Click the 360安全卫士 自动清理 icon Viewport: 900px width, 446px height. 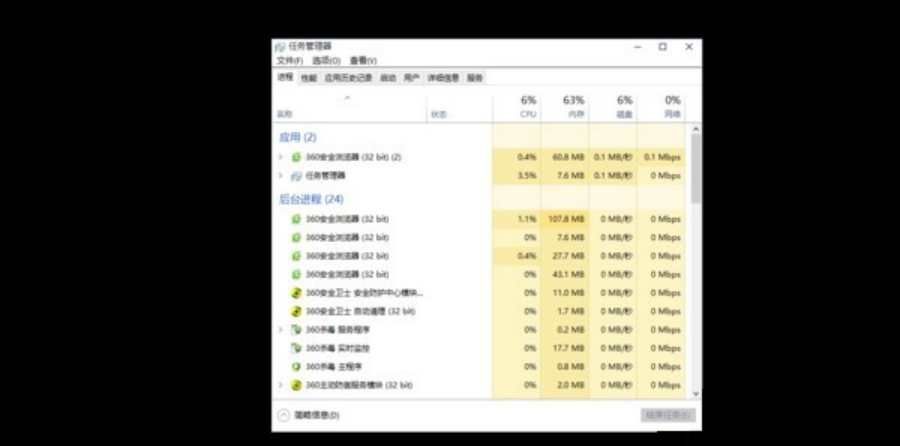click(296, 311)
